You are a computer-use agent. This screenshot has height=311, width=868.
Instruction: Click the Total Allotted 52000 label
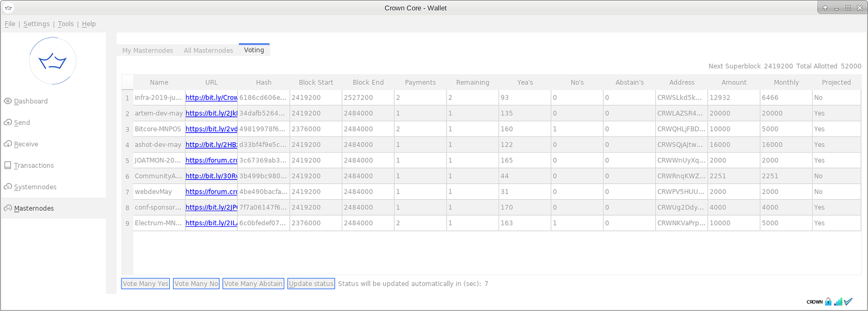(829, 66)
